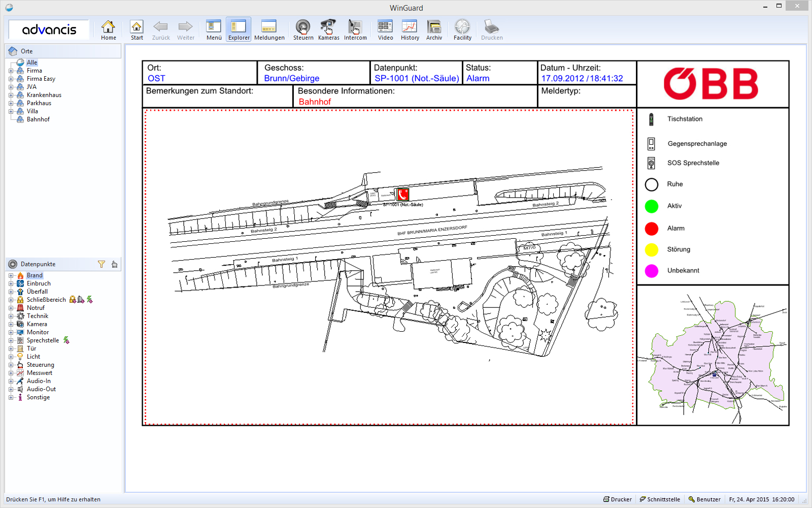812x508 pixels.
Task: Expand the Brand data point node
Action: coord(11,275)
